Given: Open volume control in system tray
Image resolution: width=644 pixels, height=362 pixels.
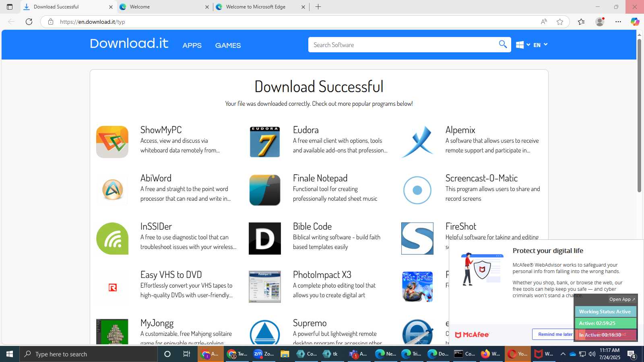Looking at the screenshot, I should coord(592,354).
